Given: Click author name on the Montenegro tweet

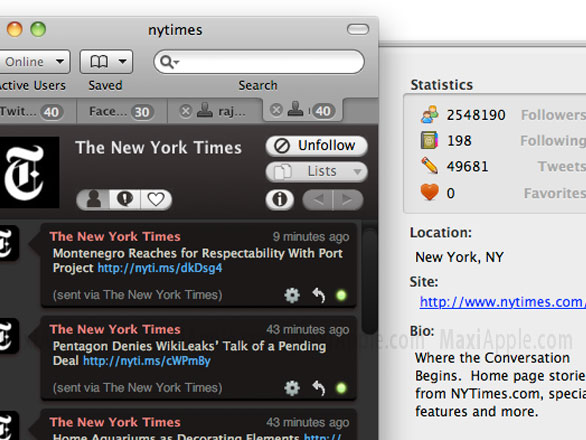Looking at the screenshot, I should click(115, 237).
